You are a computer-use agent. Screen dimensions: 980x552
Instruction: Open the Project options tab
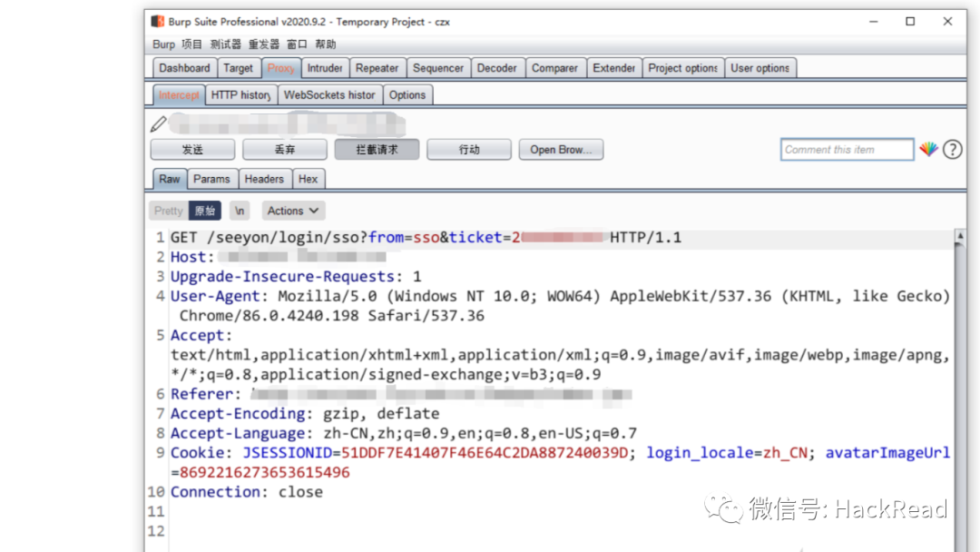point(682,68)
